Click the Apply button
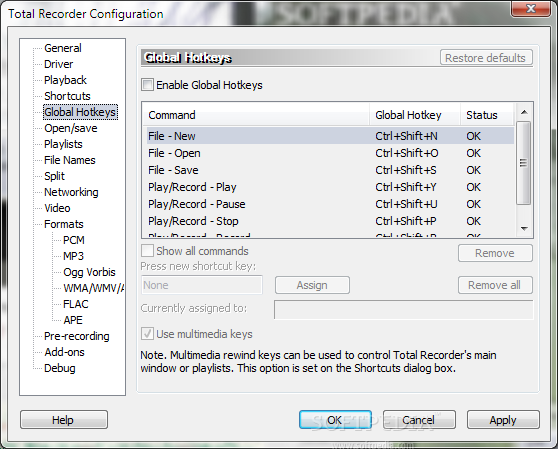Screen dimensions: 558x449 (x=503, y=420)
